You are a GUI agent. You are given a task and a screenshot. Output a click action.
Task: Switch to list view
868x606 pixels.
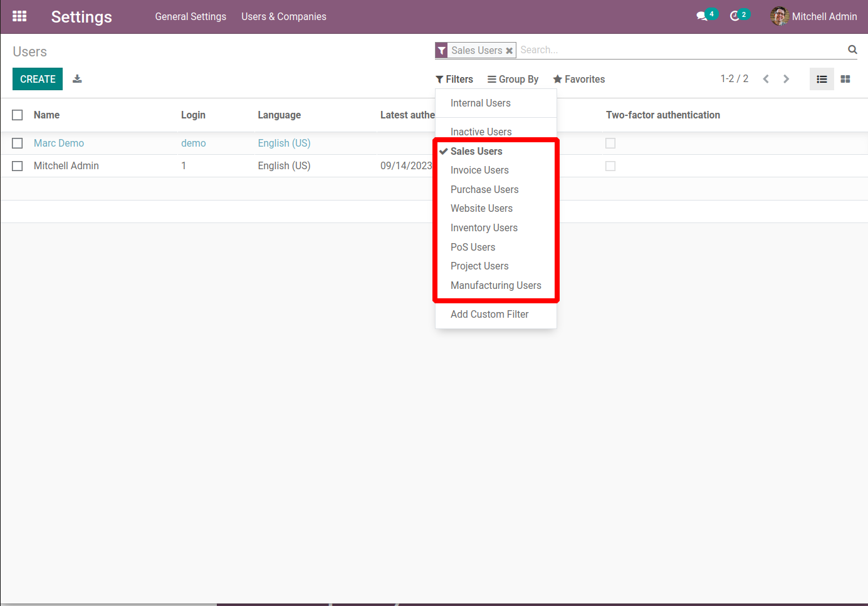tap(822, 79)
